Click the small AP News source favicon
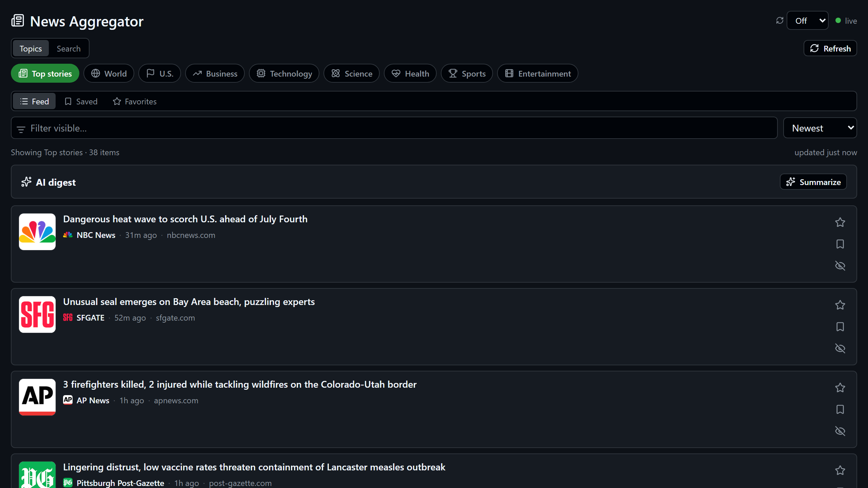 pyautogui.click(x=68, y=400)
